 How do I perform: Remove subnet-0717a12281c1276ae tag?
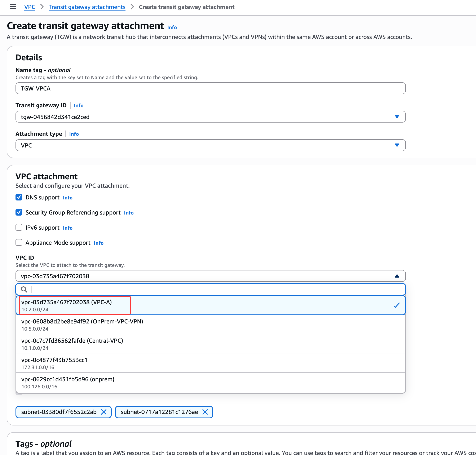tap(205, 412)
